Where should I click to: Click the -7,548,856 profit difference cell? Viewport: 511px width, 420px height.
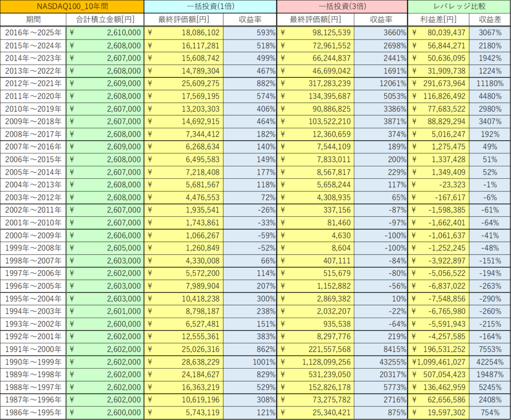439,299
